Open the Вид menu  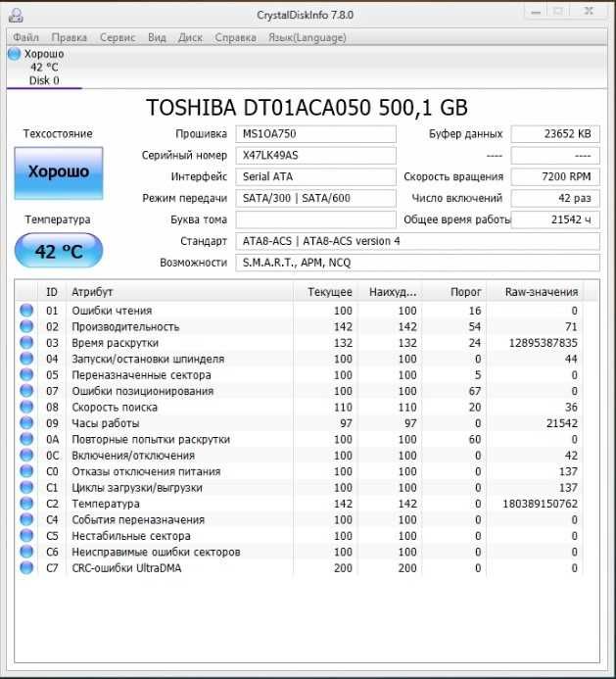(x=157, y=37)
